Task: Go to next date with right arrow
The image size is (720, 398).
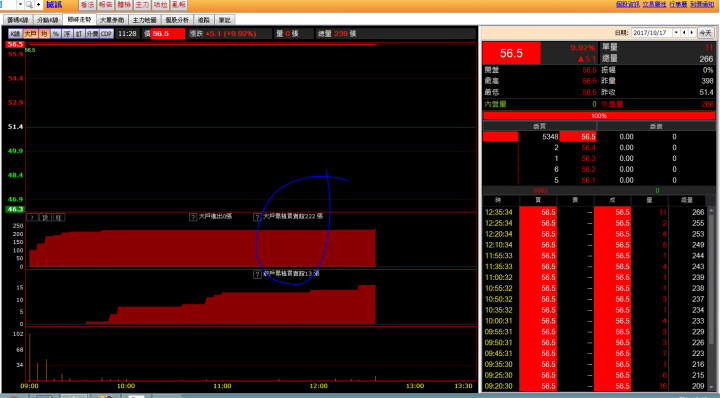Action: 692,33
